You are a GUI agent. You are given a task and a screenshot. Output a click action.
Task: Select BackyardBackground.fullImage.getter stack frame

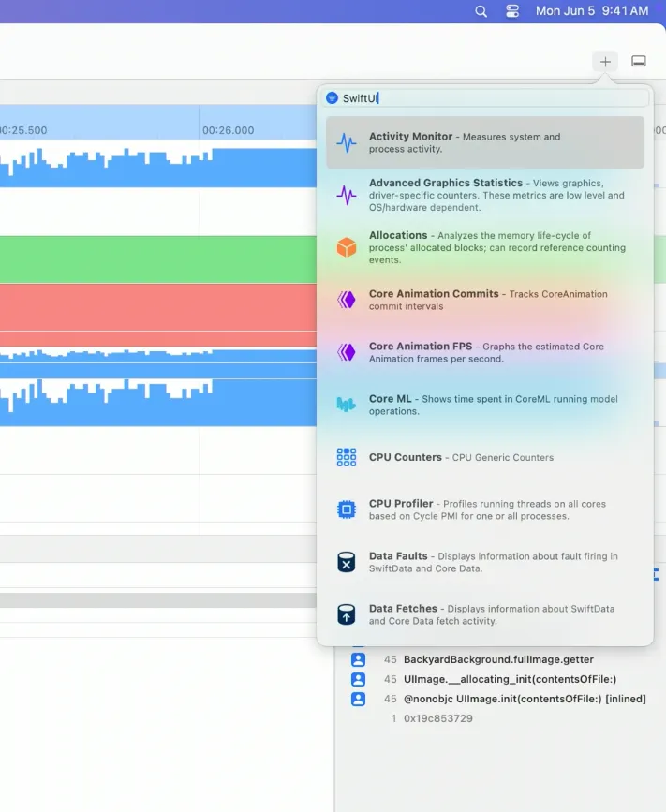(498, 659)
